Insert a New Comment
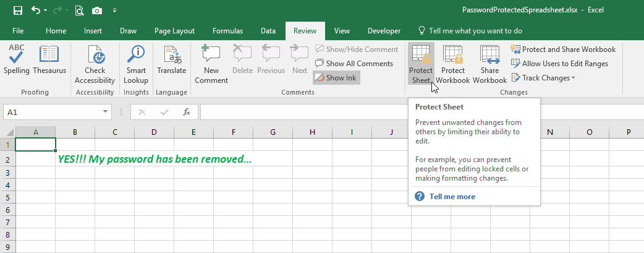 pos(211,64)
